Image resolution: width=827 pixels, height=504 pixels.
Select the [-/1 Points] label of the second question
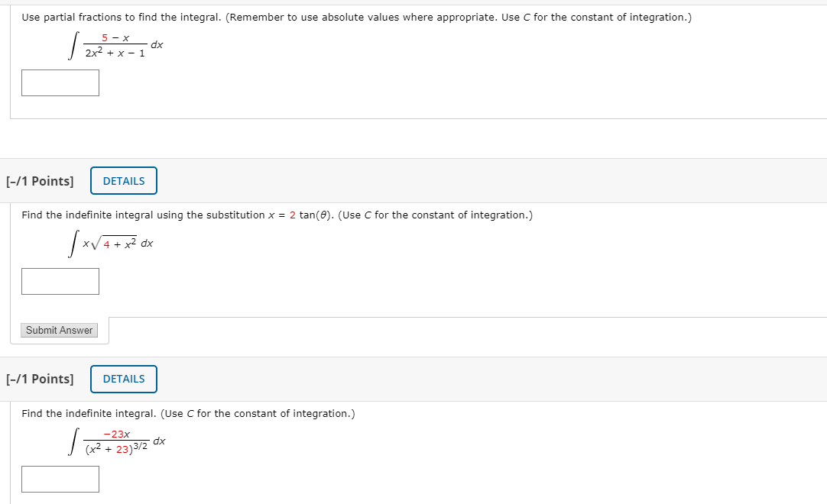coord(41,181)
